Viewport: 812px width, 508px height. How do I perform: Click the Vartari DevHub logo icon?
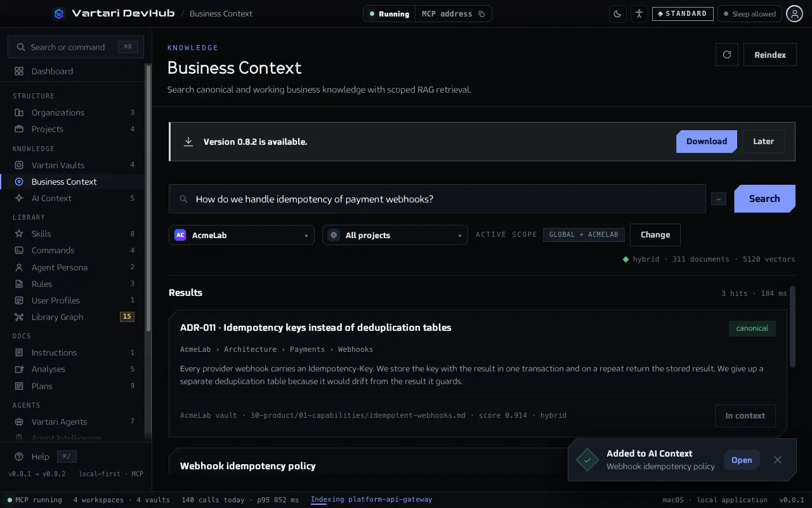59,13
